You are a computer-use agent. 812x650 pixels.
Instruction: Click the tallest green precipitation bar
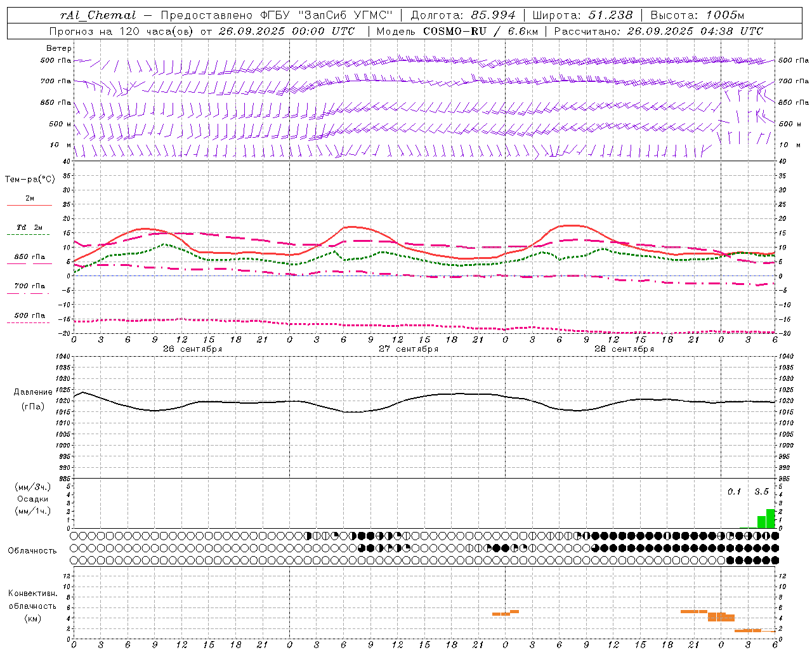pyautogui.click(x=771, y=519)
